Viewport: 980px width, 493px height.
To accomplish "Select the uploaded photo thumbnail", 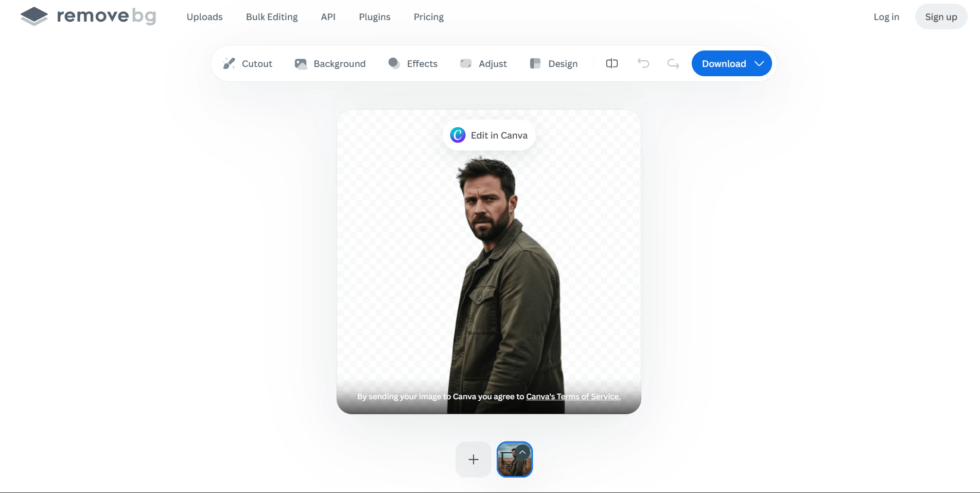I will pos(515,460).
